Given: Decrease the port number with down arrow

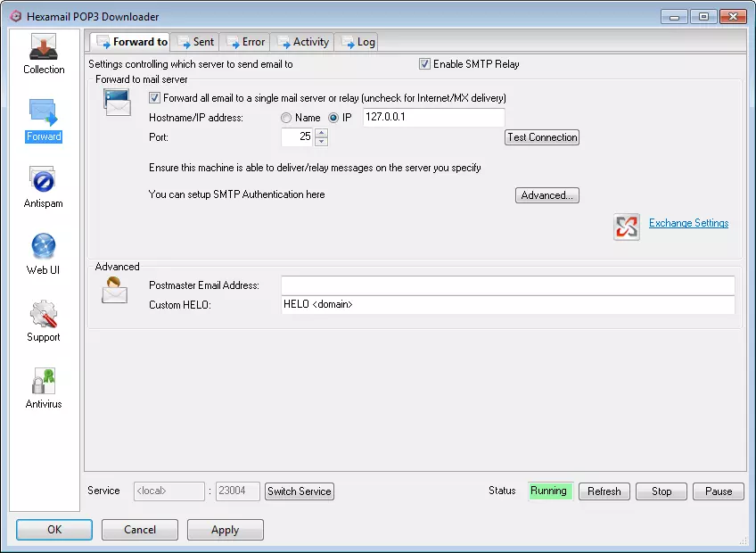Looking at the screenshot, I should click(321, 142).
